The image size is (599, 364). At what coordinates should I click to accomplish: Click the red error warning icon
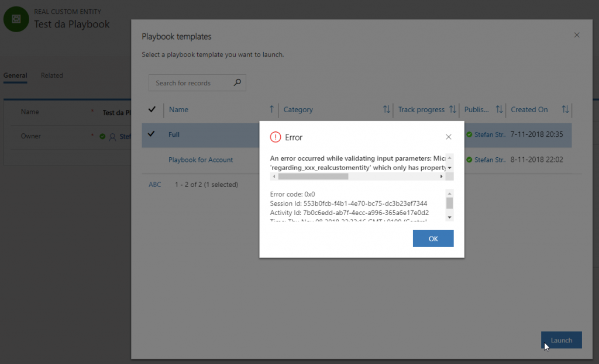pyautogui.click(x=276, y=137)
